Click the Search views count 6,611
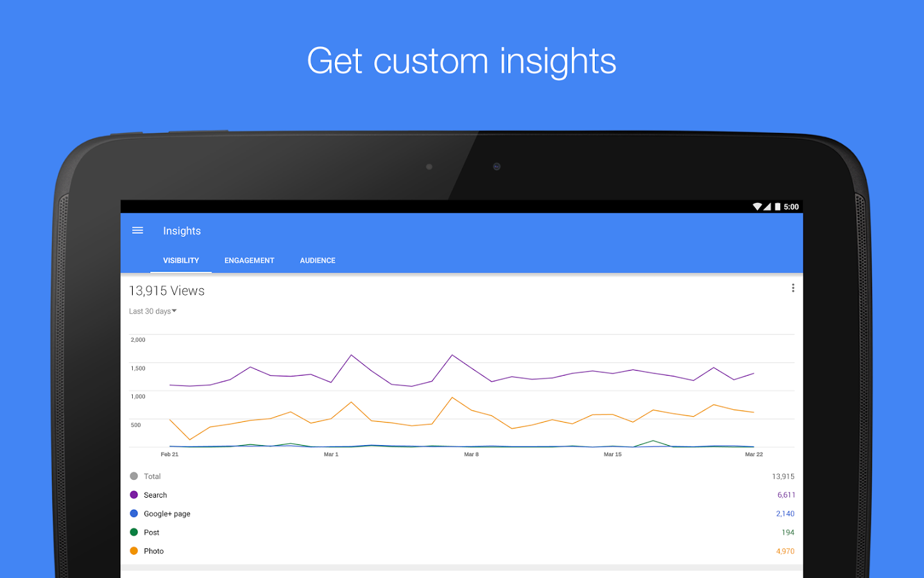 tap(786, 495)
